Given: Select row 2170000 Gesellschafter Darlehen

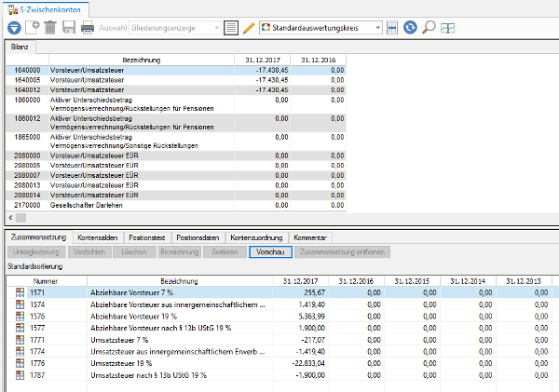Looking at the screenshot, I should click(176, 205).
